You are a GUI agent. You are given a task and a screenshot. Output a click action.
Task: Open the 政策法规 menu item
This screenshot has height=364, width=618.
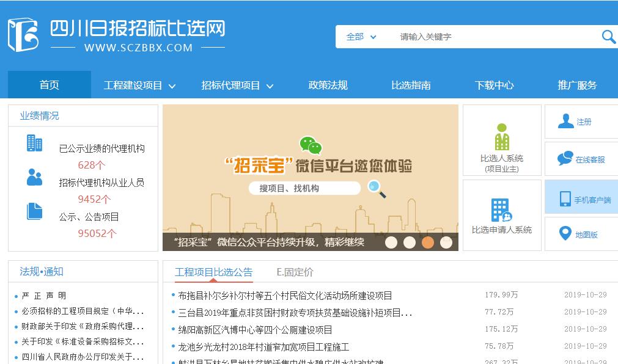tap(328, 85)
